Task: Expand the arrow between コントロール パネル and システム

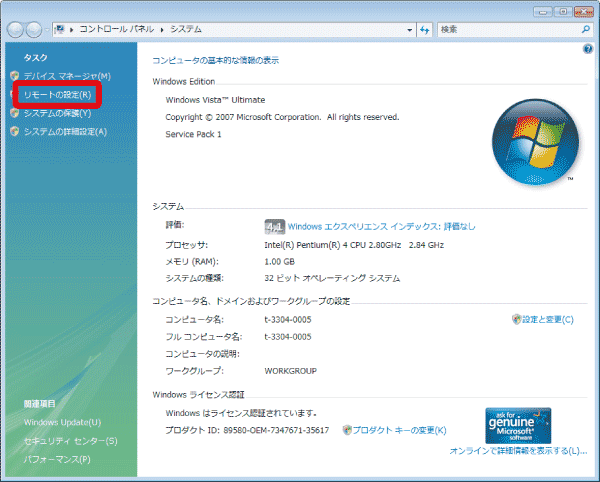Action: 162,29
